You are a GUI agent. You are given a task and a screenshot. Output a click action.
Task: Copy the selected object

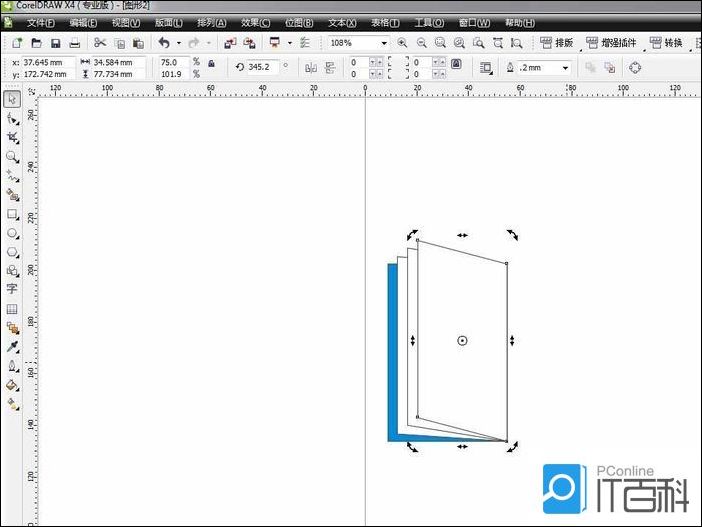[x=120, y=43]
